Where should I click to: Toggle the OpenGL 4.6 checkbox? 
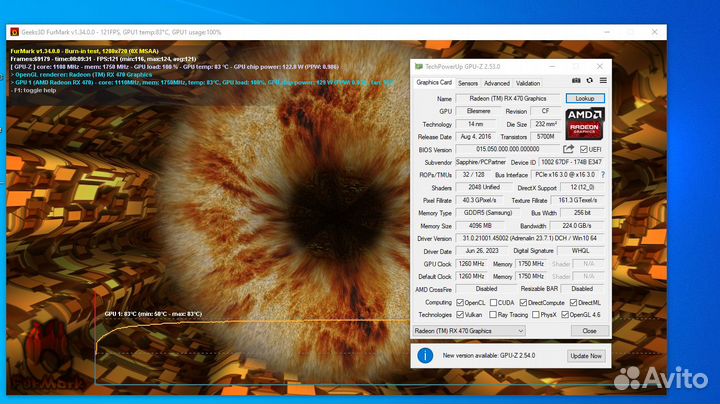(x=565, y=314)
